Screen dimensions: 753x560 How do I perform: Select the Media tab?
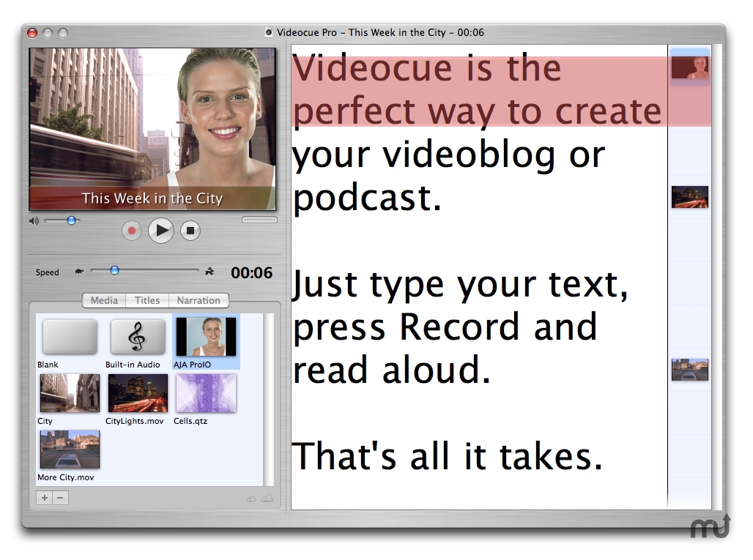(x=103, y=300)
